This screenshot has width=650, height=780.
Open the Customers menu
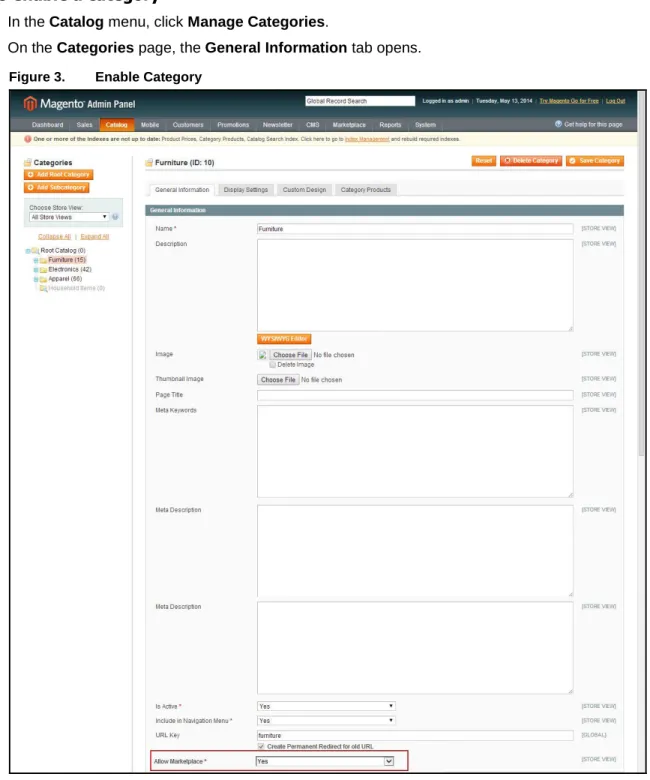(x=188, y=125)
